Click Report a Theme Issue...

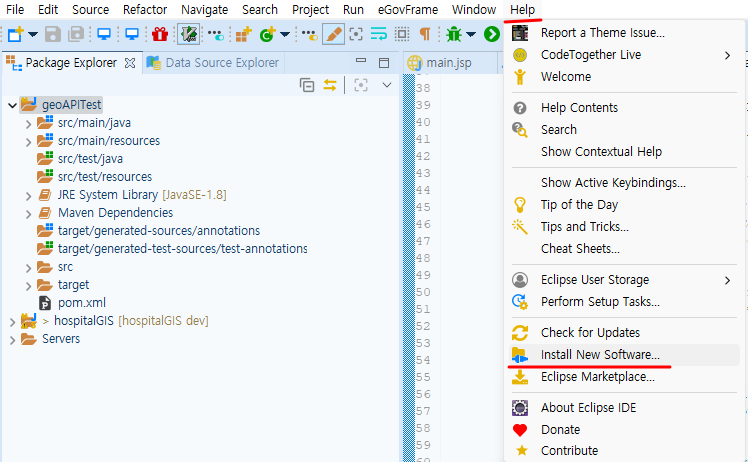coord(624,33)
